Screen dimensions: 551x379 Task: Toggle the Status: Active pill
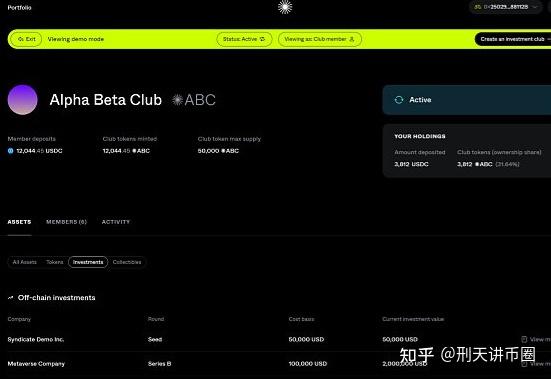[244, 39]
